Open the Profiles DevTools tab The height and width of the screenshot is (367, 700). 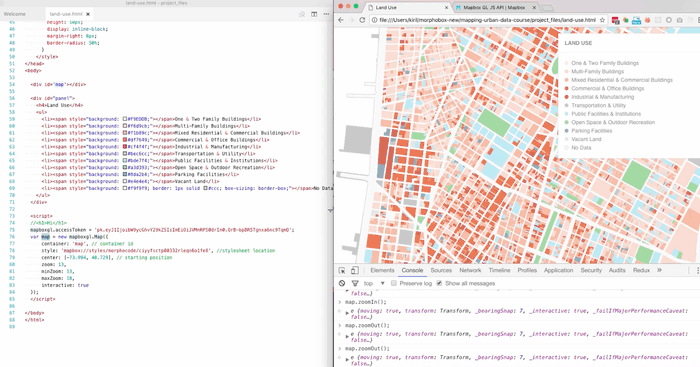click(x=527, y=270)
